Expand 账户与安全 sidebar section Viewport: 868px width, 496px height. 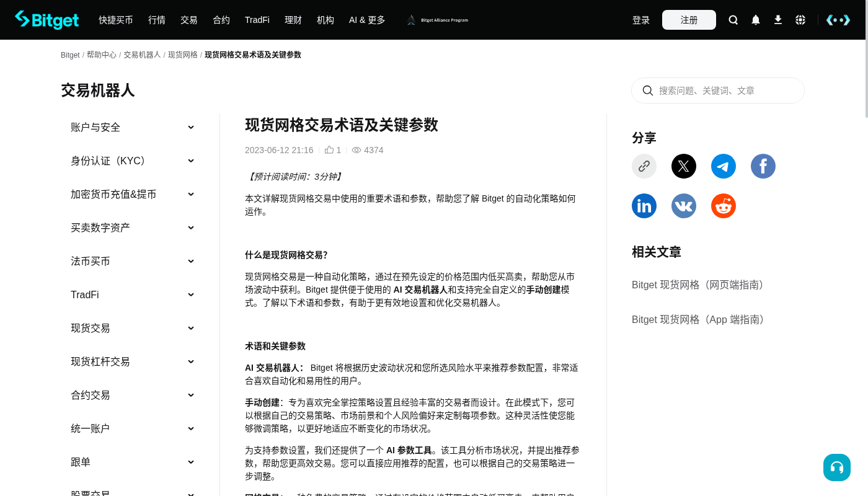(x=133, y=127)
